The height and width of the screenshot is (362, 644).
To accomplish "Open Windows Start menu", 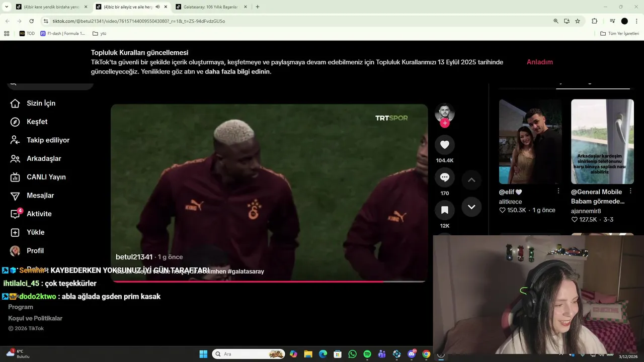I will tap(203, 354).
